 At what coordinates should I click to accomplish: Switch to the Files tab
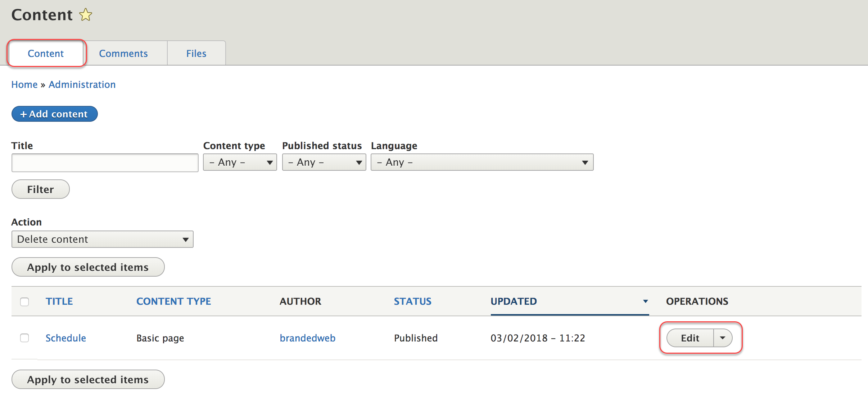tap(196, 53)
